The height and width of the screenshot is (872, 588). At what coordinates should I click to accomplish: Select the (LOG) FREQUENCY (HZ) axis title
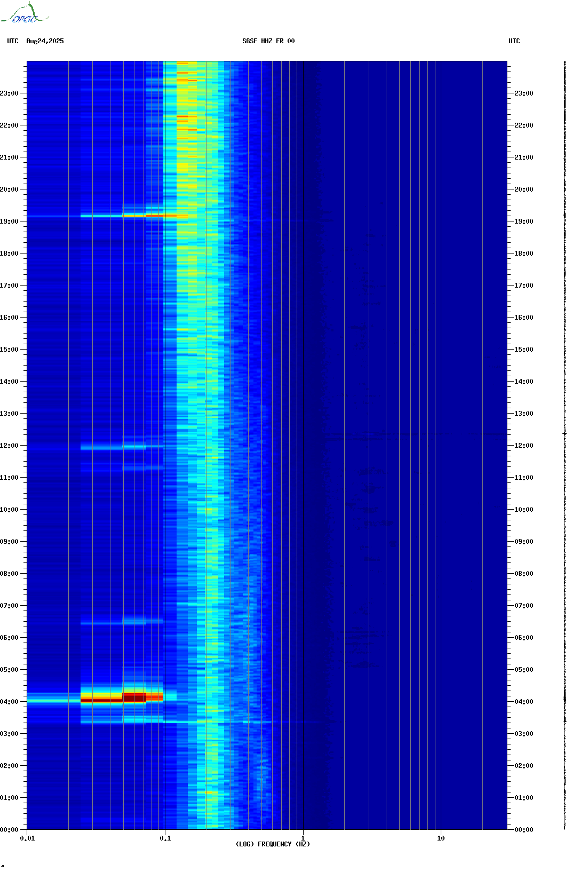[273, 844]
